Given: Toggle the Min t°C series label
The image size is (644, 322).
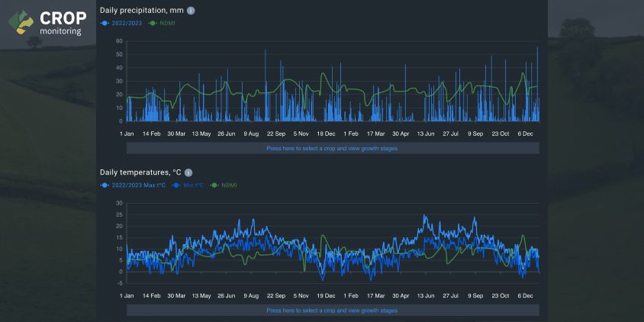Looking at the screenshot, I should pyautogui.click(x=194, y=185).
